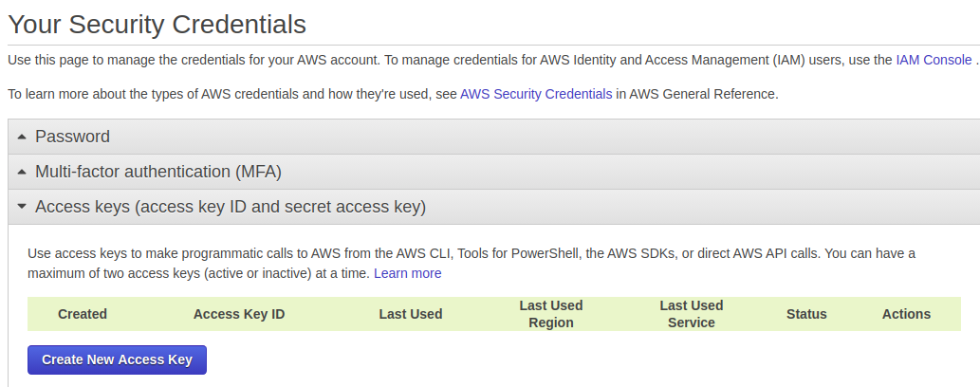Expand the Password section arrow
Viewport: 980px width, 387px height.
22,137
